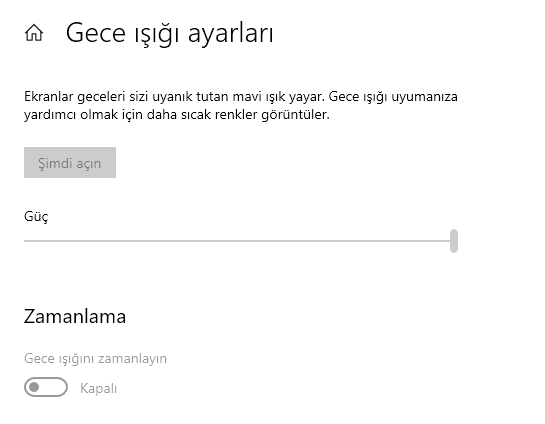The image size is (545, 424).
Task: Select the 'Kapalı' toggle status label
Action: tap(98, 388)
